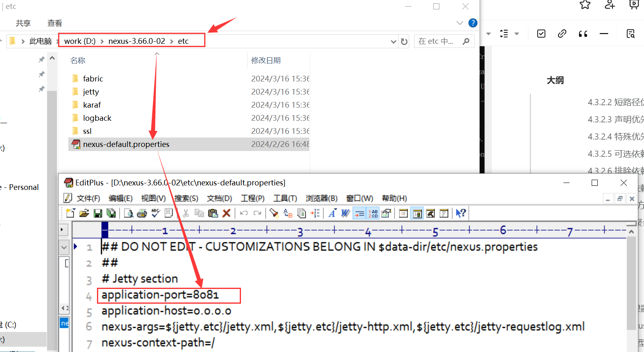Click the Copy icon in EditPlus toolbar

[x=199, y=213]
